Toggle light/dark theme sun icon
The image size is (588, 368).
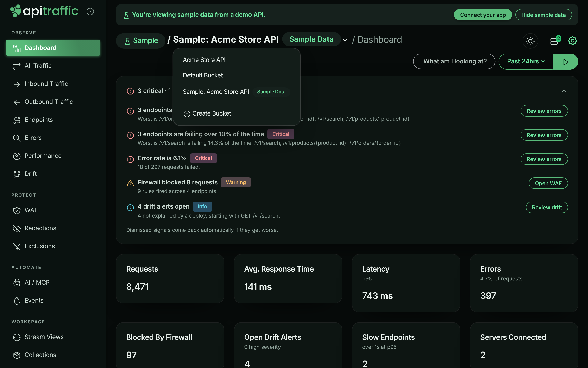[530, 41]
